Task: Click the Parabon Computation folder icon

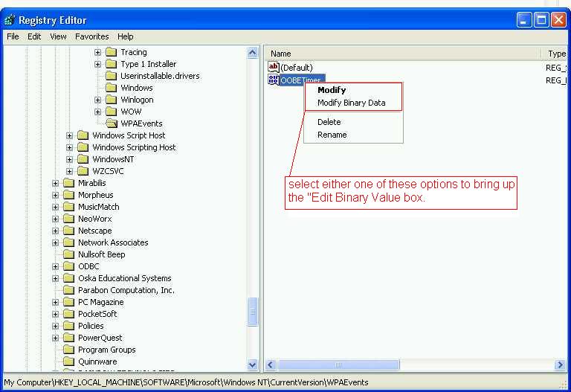Action: click(69, 290)
